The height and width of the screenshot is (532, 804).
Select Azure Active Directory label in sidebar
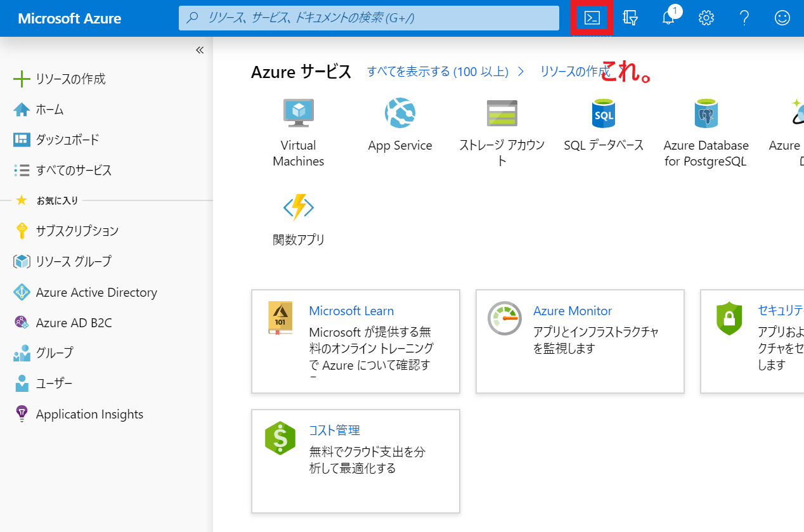[96, 292]
